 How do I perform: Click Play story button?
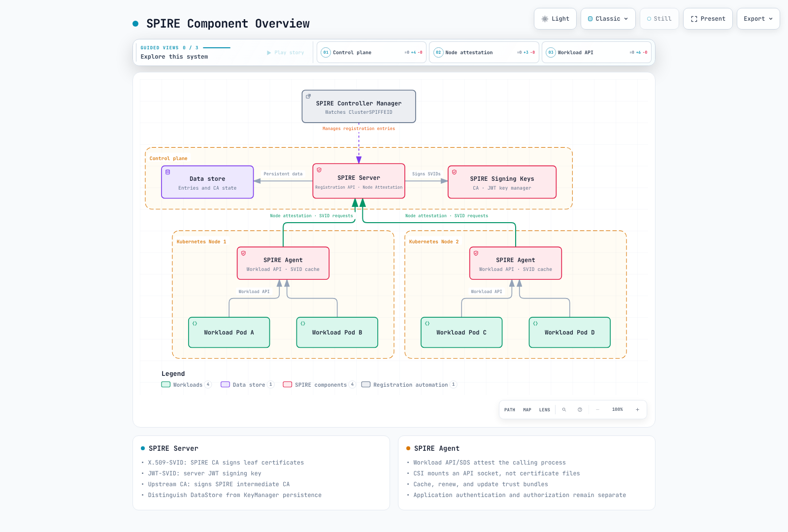point(286,52)
